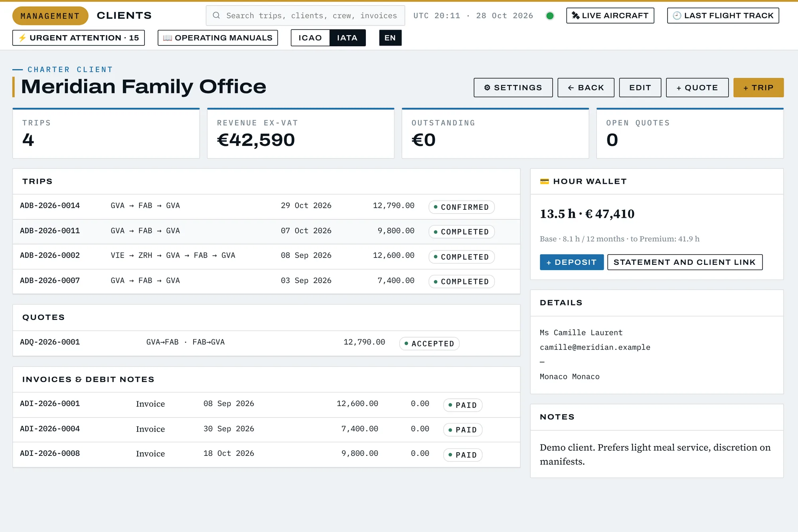Screen dimensions: 798x532
Task: Open the Management section pill
Action: (50, 16)
